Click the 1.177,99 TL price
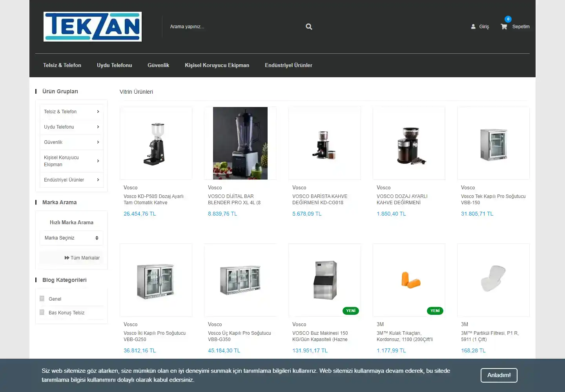565x392 pixels. tap(391, 351)
